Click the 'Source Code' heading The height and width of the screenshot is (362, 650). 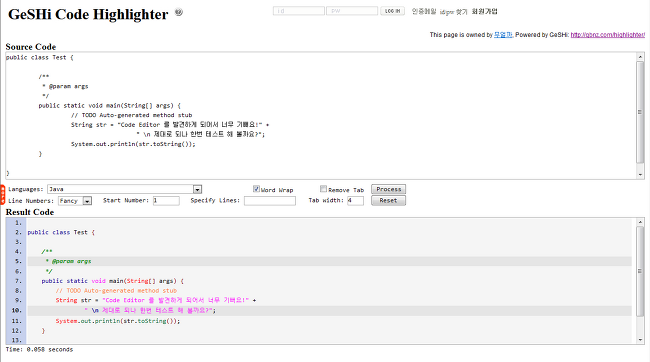pos(31,47)
